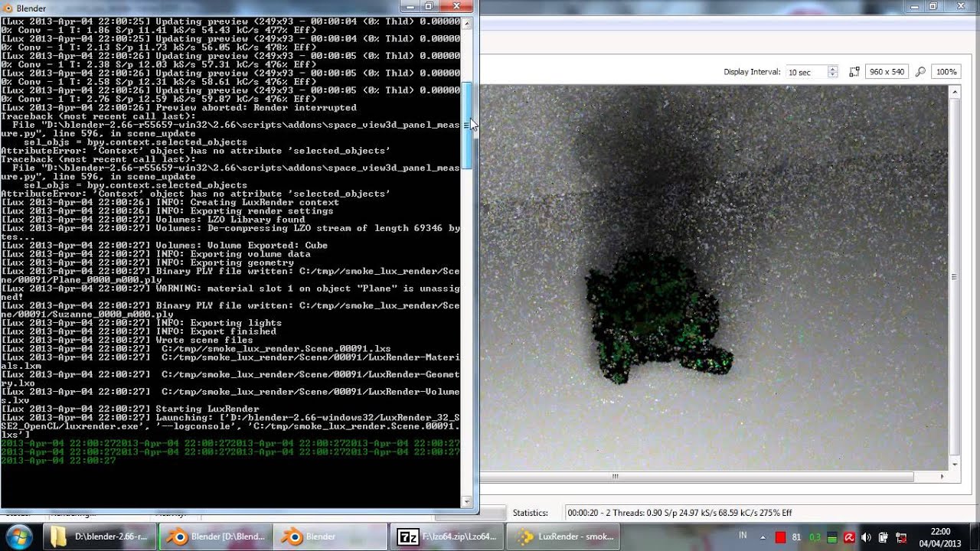
Task: Click the render view vertical scrollbar down arrow
Action: point(954,465)
